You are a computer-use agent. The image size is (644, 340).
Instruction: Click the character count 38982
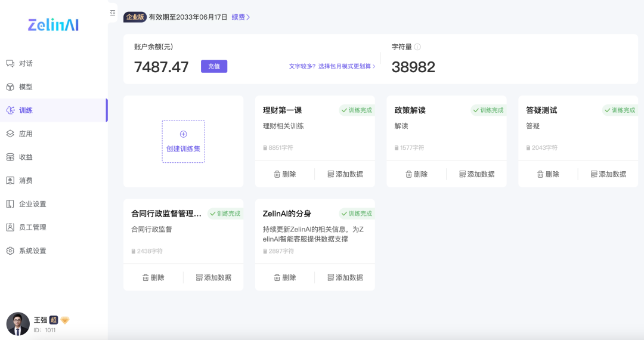[x=413, y=67]
